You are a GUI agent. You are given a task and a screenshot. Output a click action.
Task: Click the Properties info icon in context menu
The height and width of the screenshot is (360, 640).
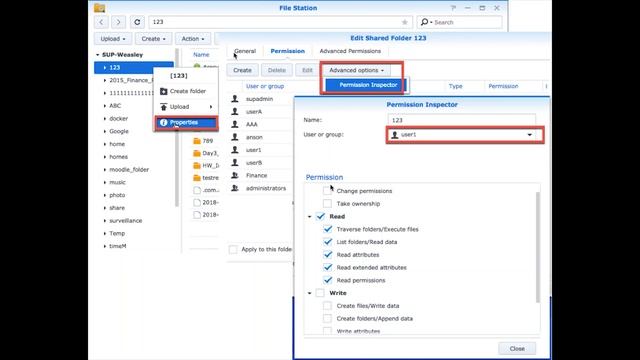pyautogui.click(x=164, y=122)
